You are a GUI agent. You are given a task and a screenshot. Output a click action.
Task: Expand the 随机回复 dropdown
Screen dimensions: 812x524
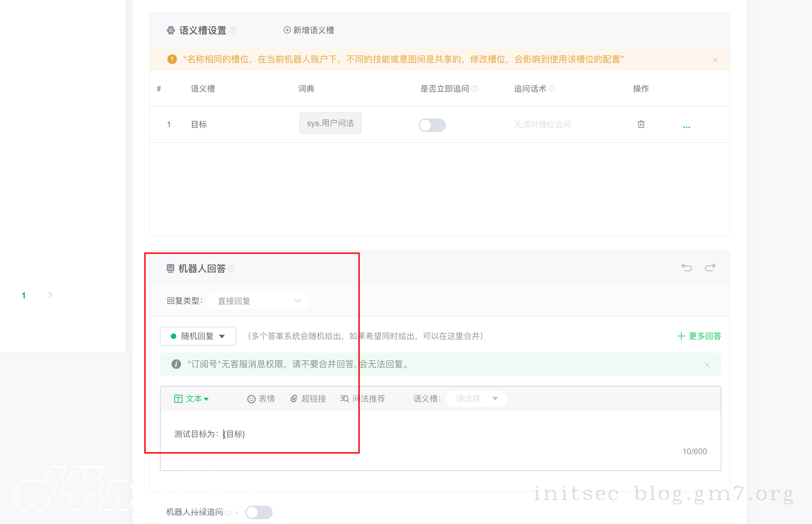click(198, 336)
